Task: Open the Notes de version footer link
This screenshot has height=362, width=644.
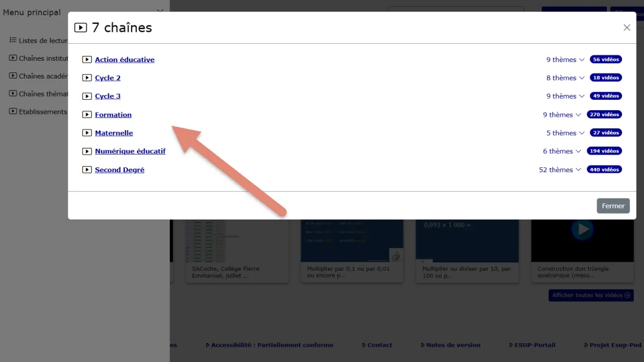Action: tap(450, 345)
